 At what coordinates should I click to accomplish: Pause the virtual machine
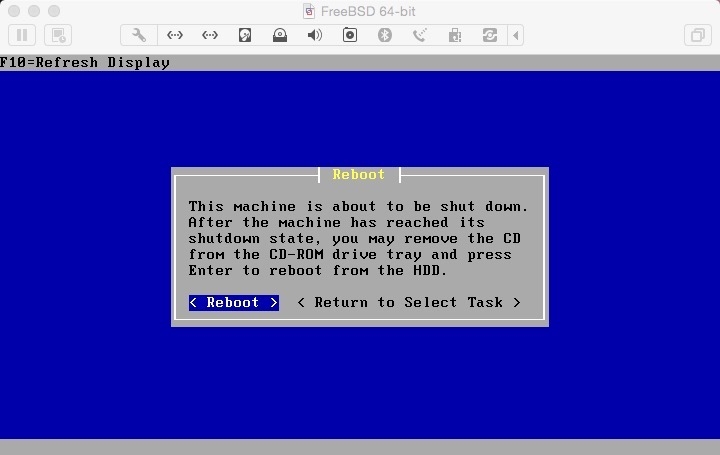pos(22,35)
